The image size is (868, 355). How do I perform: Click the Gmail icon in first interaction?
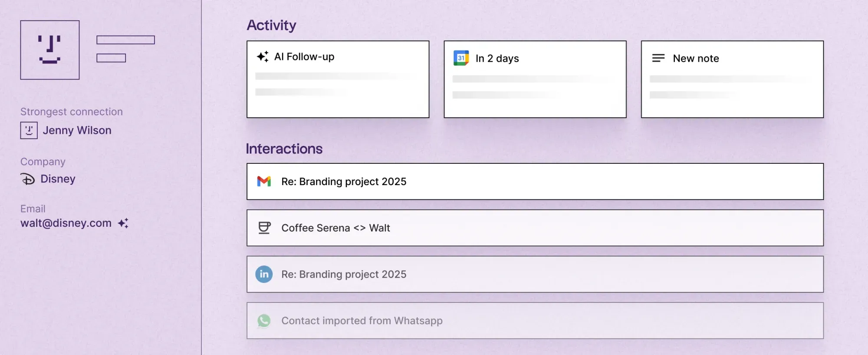[264, 182]
